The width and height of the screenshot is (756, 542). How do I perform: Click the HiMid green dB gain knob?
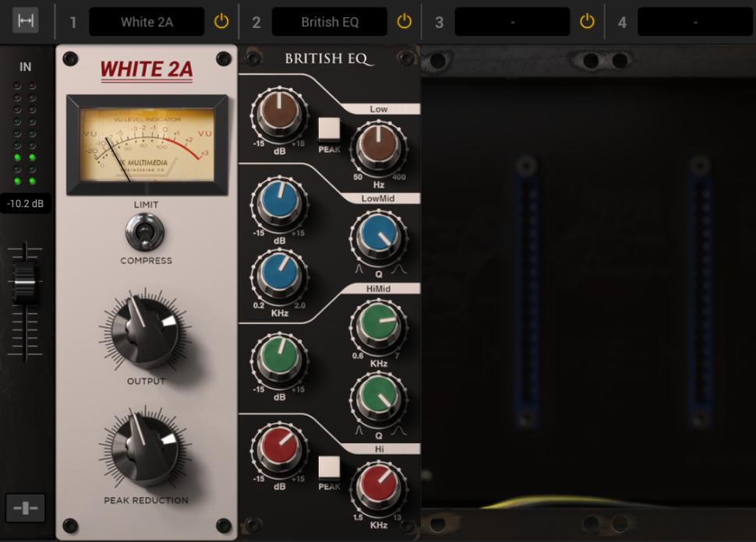[x=279, y=359]
